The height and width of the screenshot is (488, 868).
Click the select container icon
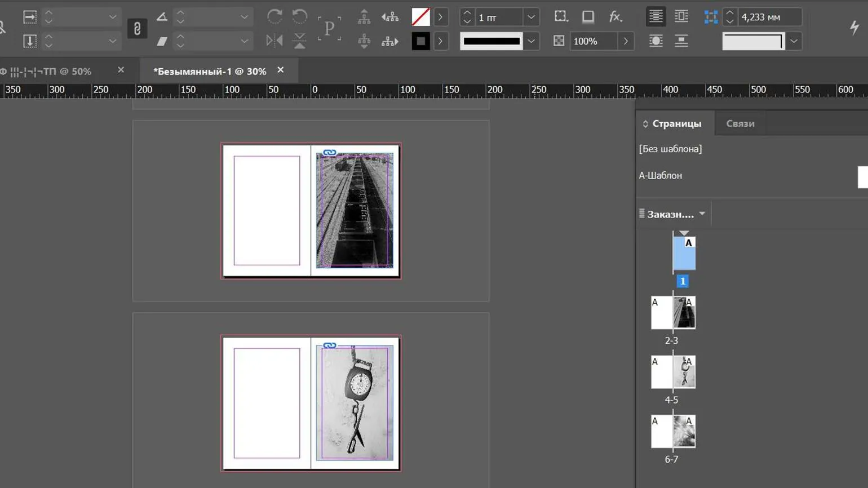pyautogui.click(x=364, y=17)
